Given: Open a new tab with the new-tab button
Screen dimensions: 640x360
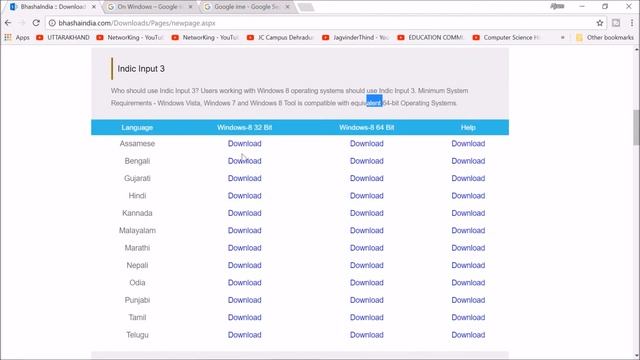Looking at the screenshot, I should pos(306,7).
